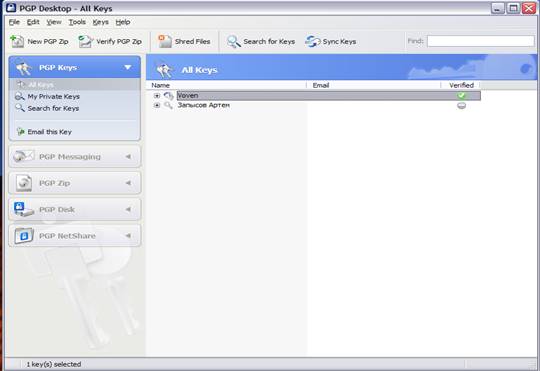Viewport: 540px width, 371px height.
Task: Click the Find input field
Action: point(481,41)
